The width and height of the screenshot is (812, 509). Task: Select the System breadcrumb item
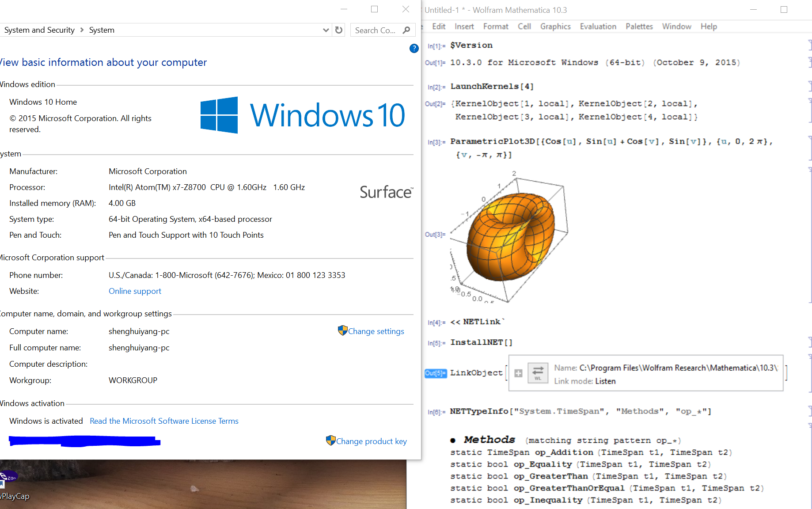[102, 30]
